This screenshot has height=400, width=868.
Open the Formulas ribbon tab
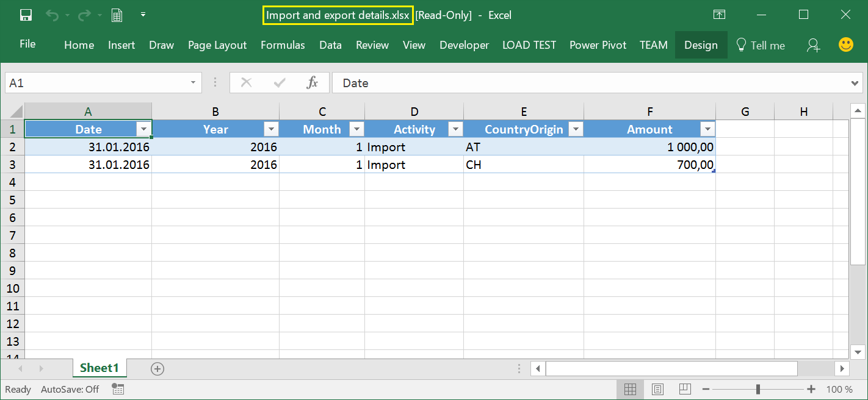pos(283,45)
